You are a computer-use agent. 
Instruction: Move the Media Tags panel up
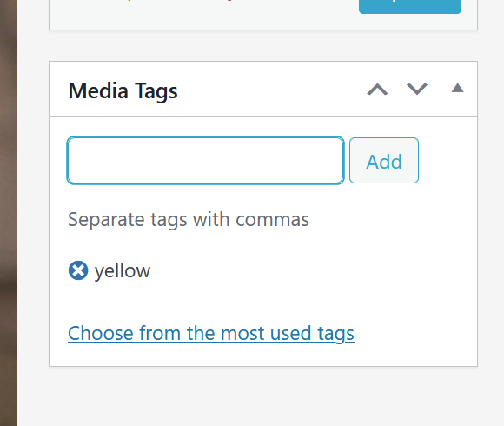tap(377, 89)
